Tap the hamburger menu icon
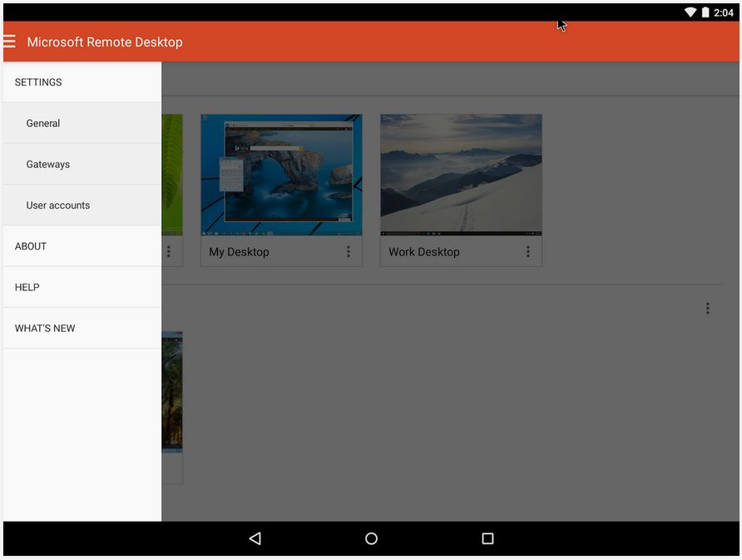Viewport: 742px width, 560px height. [9, 42]
